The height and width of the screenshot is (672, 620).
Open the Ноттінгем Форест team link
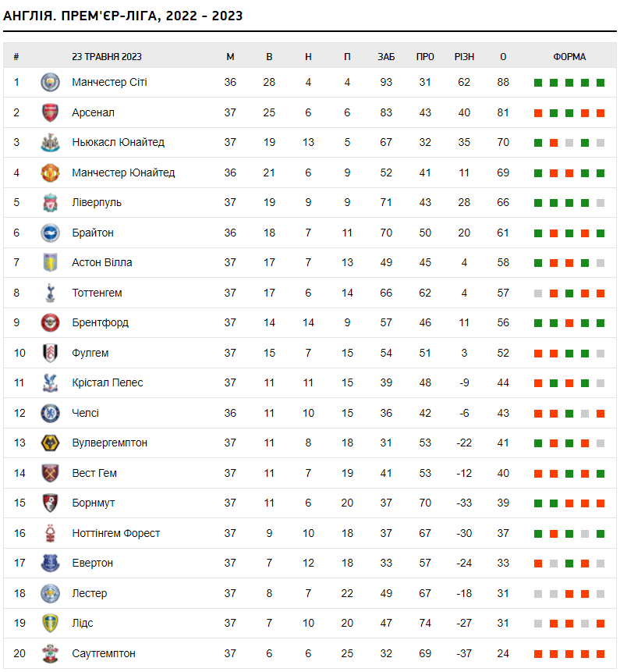click(115, 533)
